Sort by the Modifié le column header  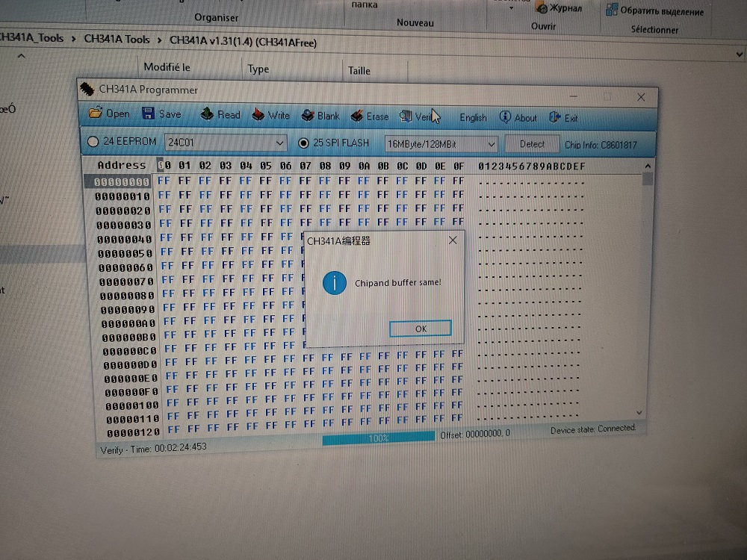(x=167, y=67)
